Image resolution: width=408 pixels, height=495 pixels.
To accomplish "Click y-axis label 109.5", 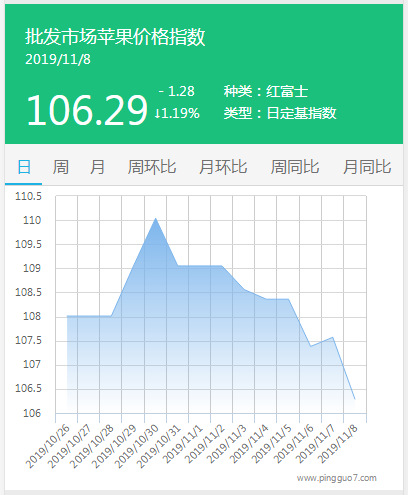I will click(x=28, y=244).
